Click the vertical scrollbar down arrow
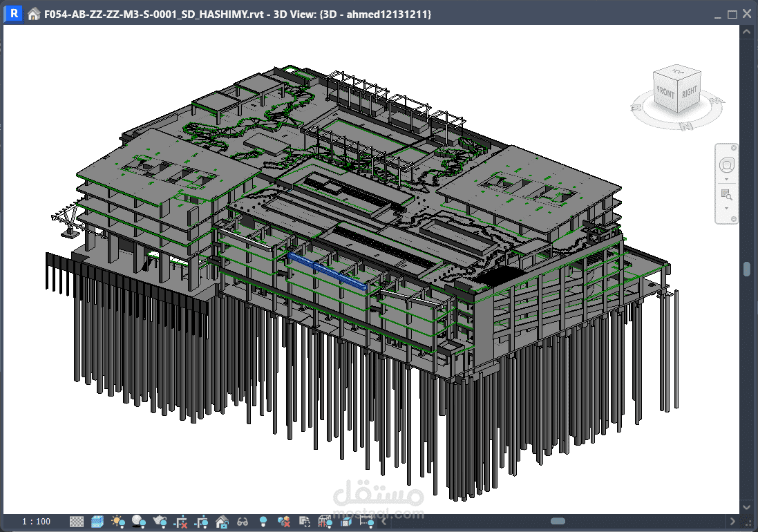This screenshot has height=532, width=758. point(747,507)
